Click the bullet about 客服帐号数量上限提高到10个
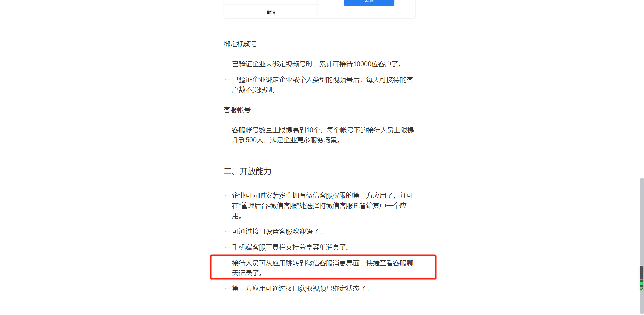This screenshot has height=315, width=644. click(323, 135)
